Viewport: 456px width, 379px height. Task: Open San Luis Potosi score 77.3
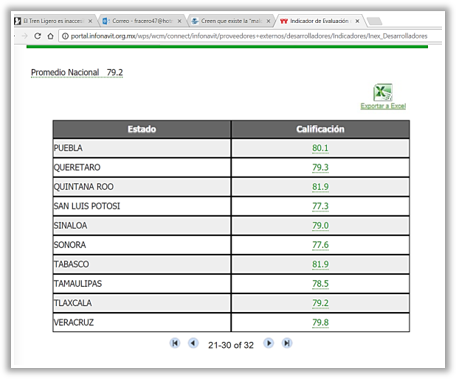[320, 206]
